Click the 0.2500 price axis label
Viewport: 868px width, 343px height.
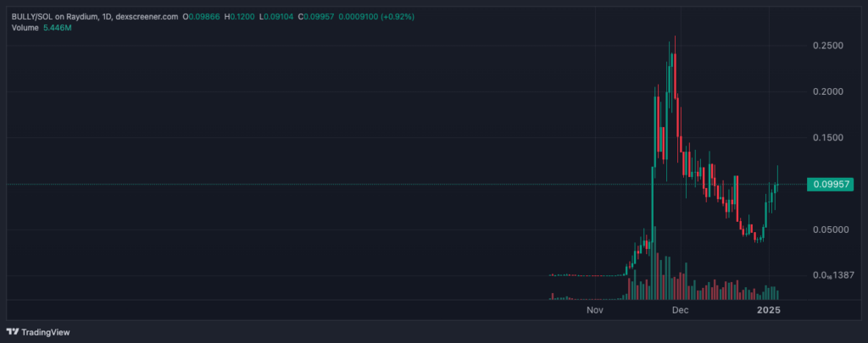(x=827, y=46)
